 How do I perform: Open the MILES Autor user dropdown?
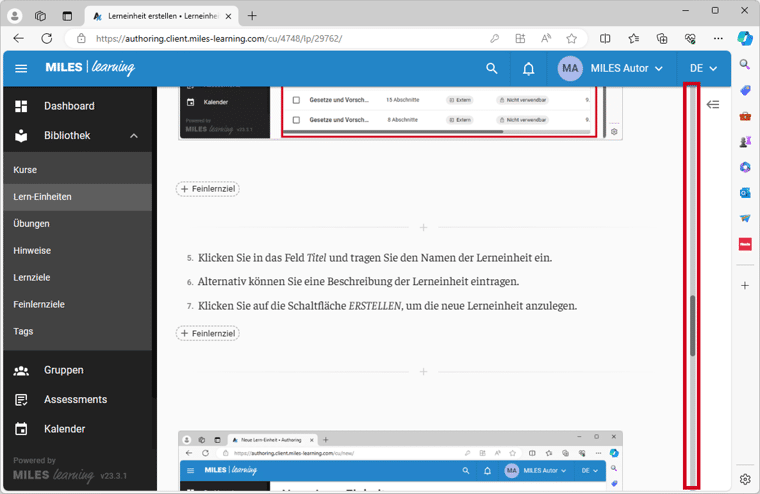tap(626, 69)
